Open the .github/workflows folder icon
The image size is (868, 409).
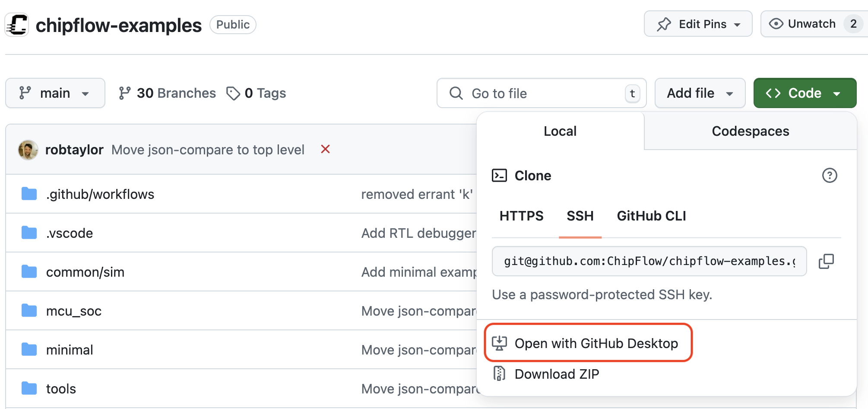click(29, 194)
